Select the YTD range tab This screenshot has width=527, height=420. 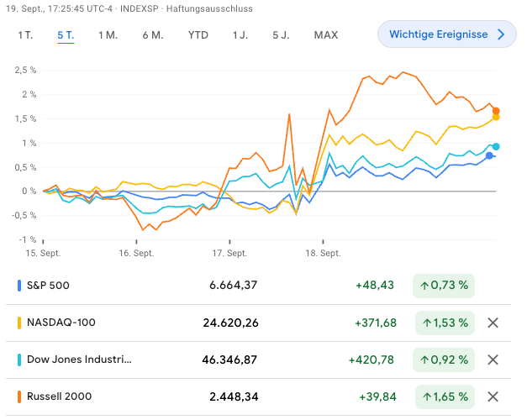pos(198,35)
